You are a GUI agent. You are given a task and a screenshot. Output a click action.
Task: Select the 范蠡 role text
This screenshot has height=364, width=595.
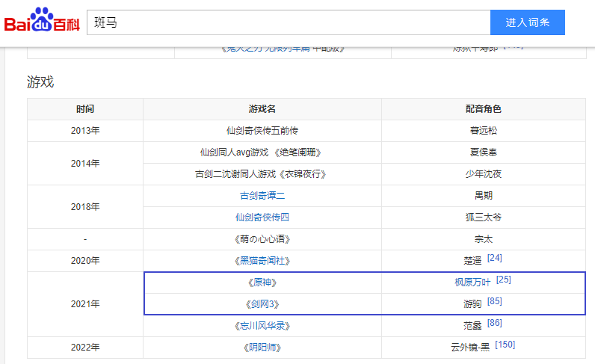[472, 326]
